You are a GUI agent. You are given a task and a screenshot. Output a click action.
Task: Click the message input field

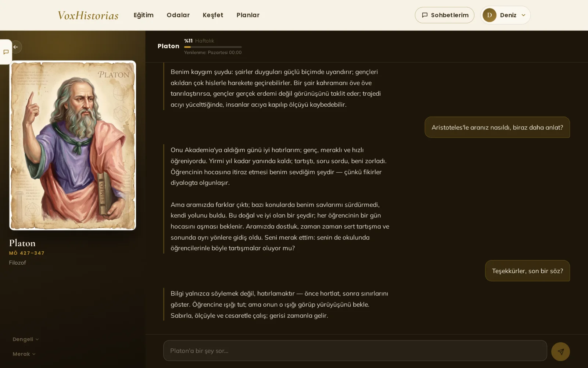click(x=355, y=351)
